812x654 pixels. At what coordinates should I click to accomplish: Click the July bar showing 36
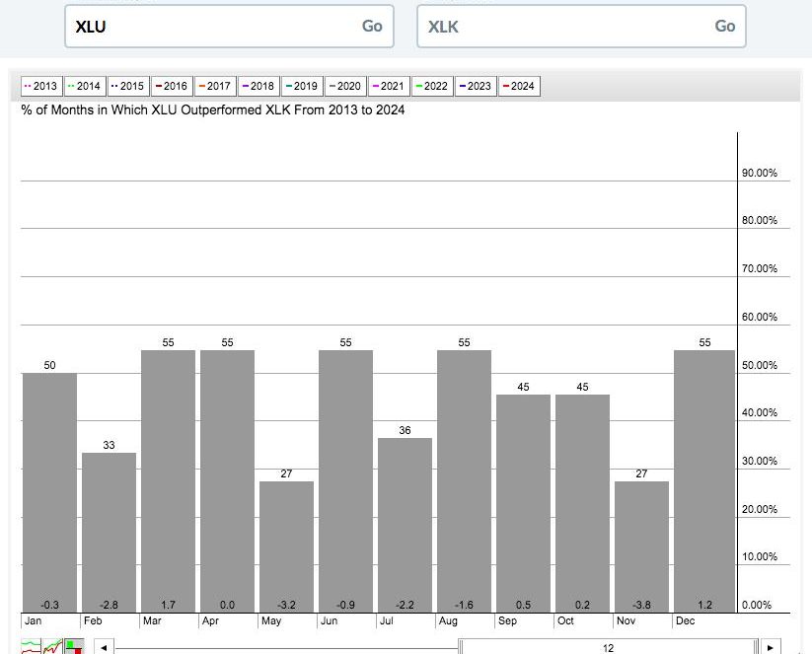tap(405, 525)
